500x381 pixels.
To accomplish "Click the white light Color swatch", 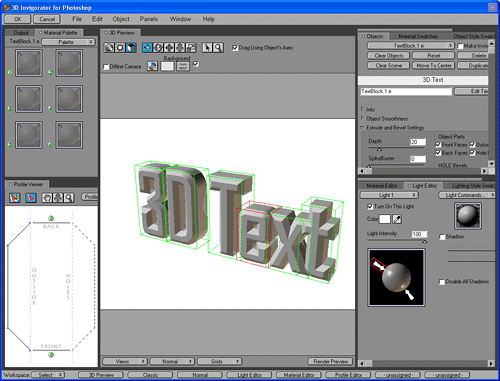I will tap(385, 219).
